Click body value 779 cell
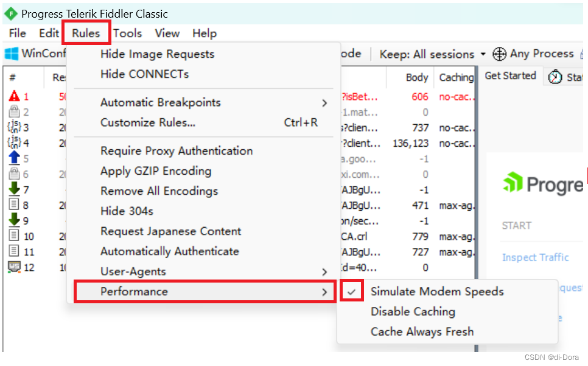The image size is (588, 366). 420,237
